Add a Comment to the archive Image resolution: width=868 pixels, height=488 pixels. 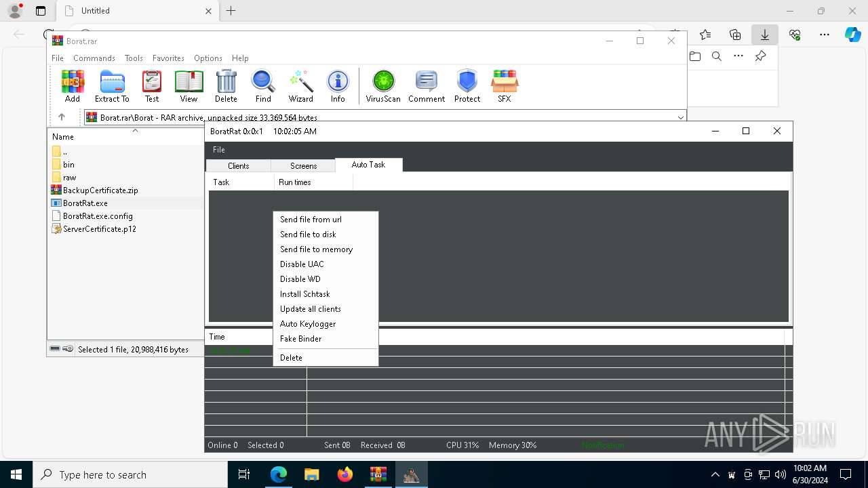pyautogui.click(x=427, y=86)
